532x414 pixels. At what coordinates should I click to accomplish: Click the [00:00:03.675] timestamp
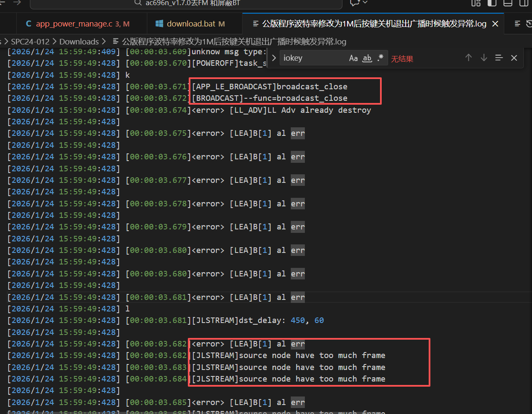tap(158, 133)
